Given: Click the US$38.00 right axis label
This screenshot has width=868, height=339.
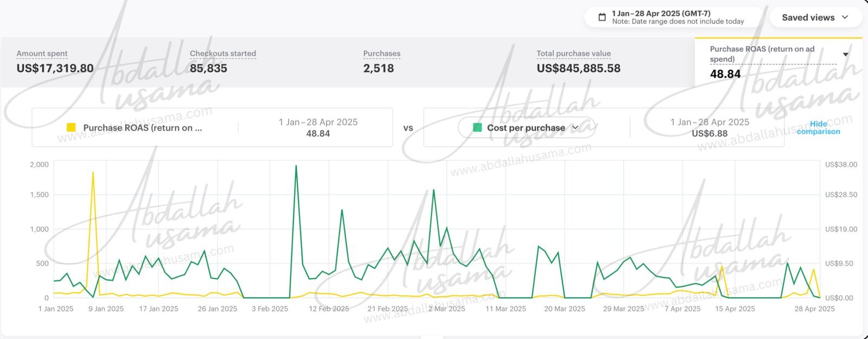Looking at the screenshot, I should (841, 165).
